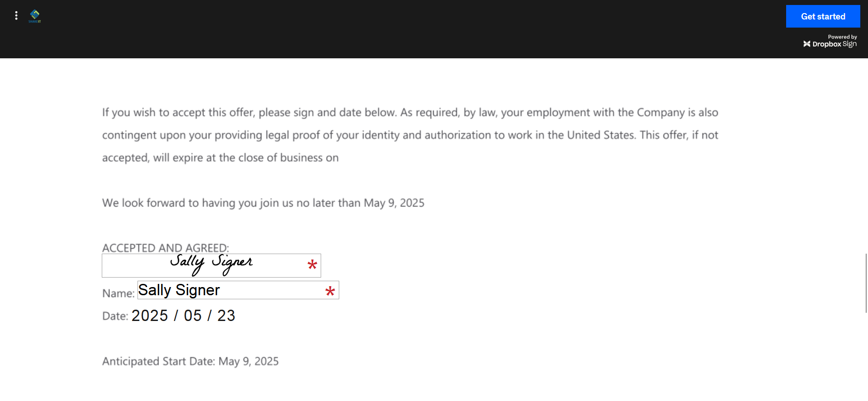This screenshot has height=401, width=868.
Task: Click the "accepted, will expire" line
Action: pyautogui.click(x=220, y=158)
